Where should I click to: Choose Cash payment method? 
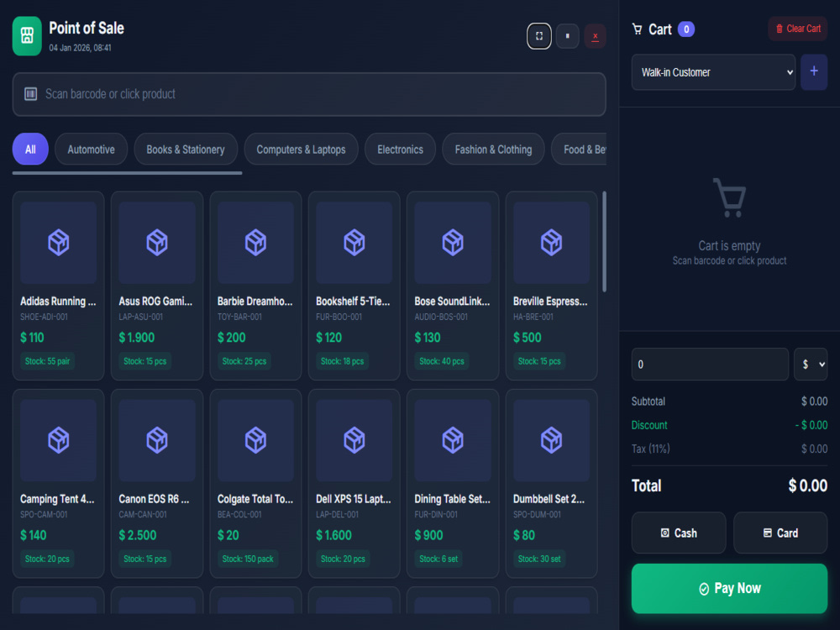point(679,533)
